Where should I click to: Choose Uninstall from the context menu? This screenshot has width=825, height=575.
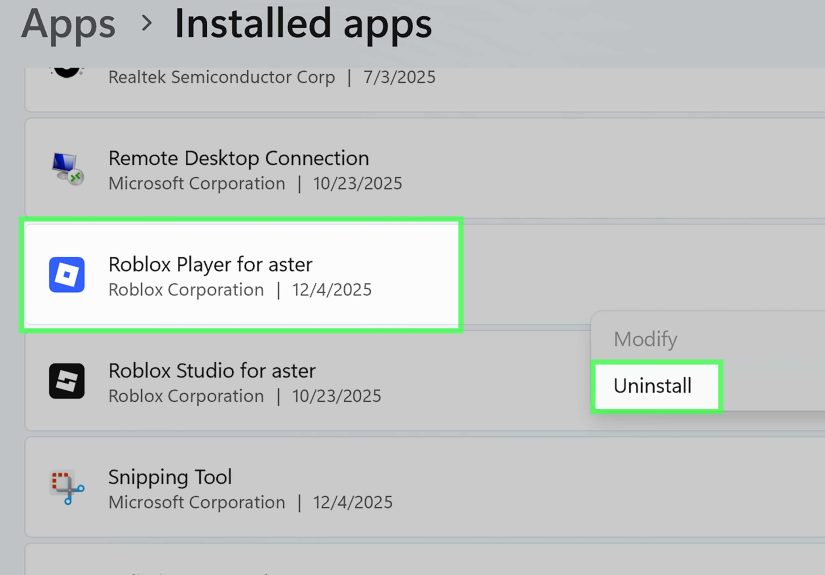pos(652,386)
